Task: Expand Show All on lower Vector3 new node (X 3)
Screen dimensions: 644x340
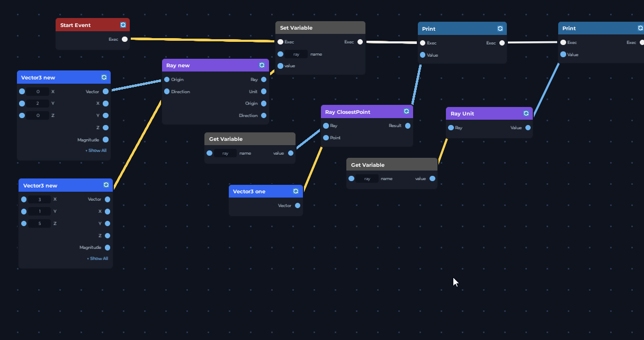Action: 99,258
